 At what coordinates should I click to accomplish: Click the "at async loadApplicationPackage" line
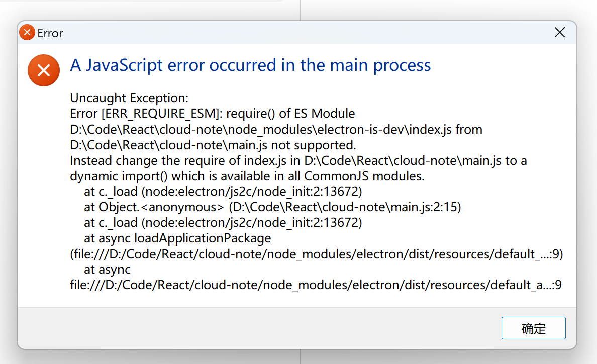tap(177, 238)
